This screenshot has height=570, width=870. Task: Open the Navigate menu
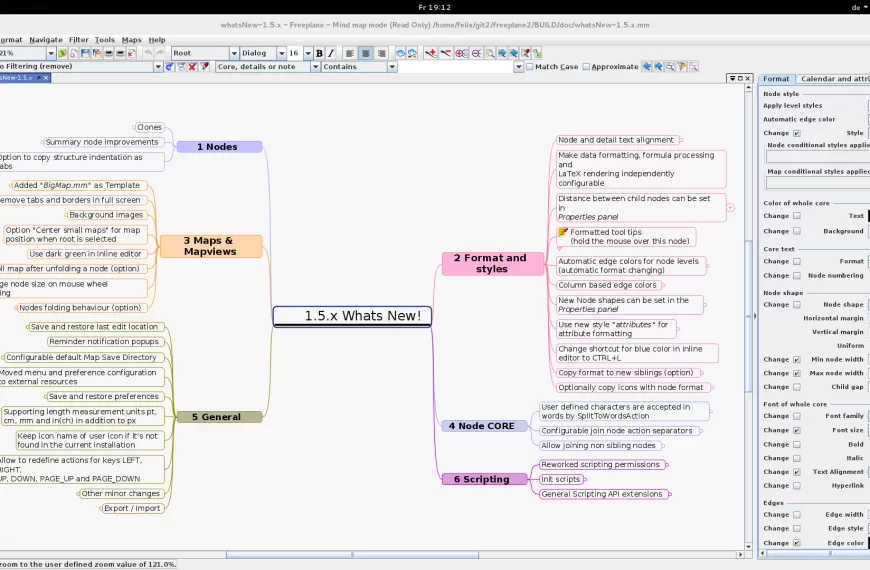point(45,40)
